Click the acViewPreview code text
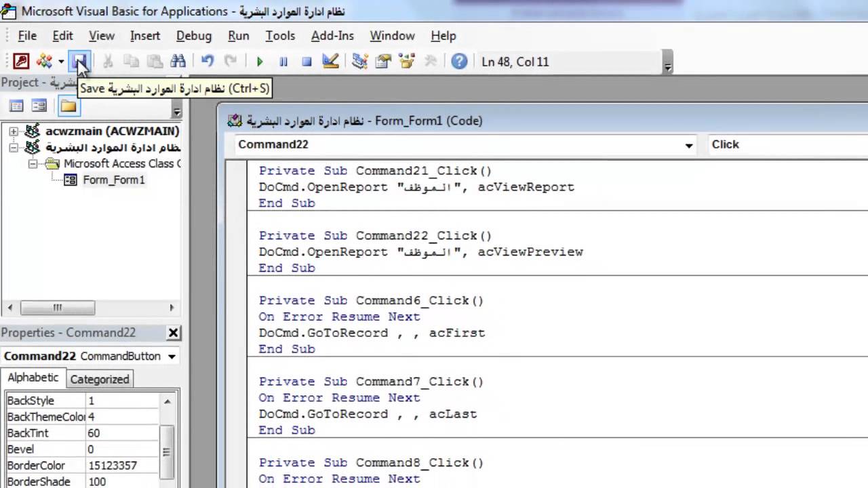This screenshot has width=868, height=488. click(x=530, y=251)
